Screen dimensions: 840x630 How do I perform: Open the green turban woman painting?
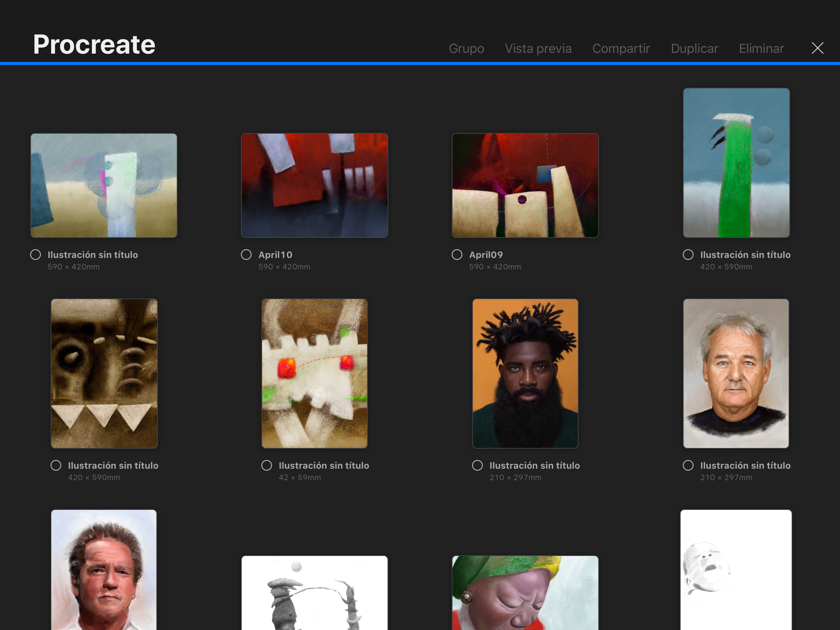[x=525, y=593]
